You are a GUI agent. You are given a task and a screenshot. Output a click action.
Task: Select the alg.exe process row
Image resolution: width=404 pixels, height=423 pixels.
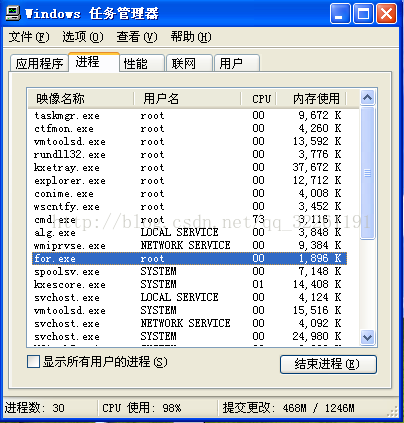(x=189, y=233)
